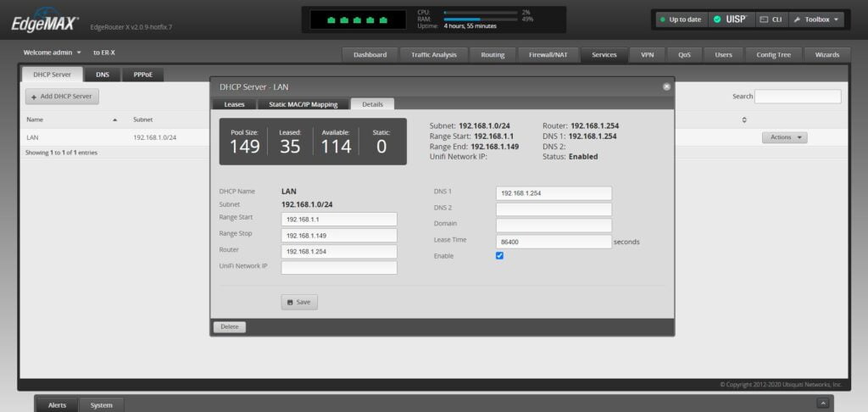The height and width of the screenshot is (412, 868).
Task: Click the Range Stop input field
Action: (x=339, y=236)
